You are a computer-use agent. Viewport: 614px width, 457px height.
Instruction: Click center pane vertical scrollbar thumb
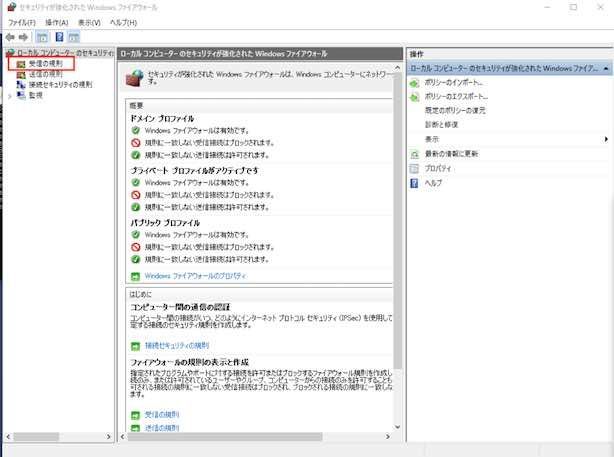[x=397, y=221]
